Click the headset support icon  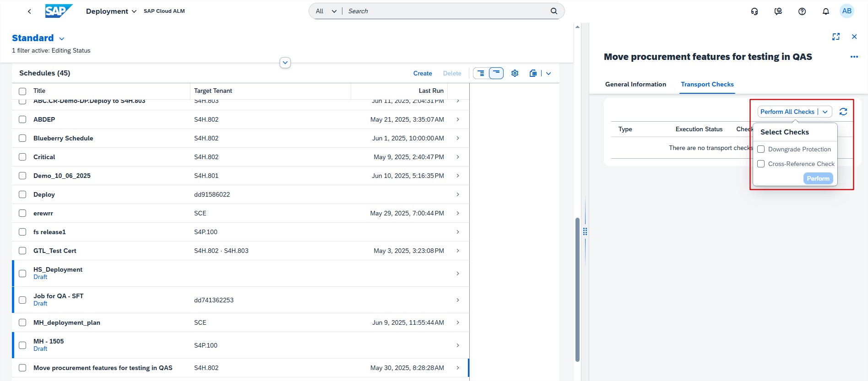tap(754, 11)
